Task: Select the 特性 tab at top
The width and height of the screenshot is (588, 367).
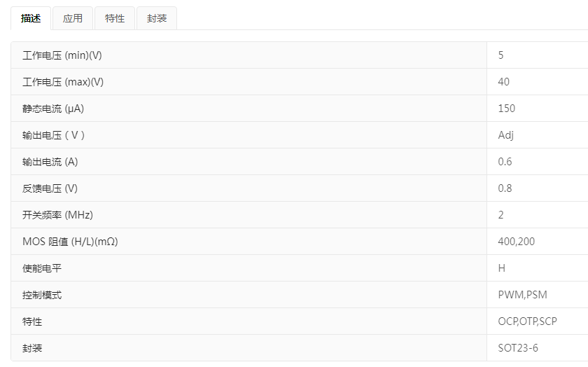Action: (x=115, y=19)
